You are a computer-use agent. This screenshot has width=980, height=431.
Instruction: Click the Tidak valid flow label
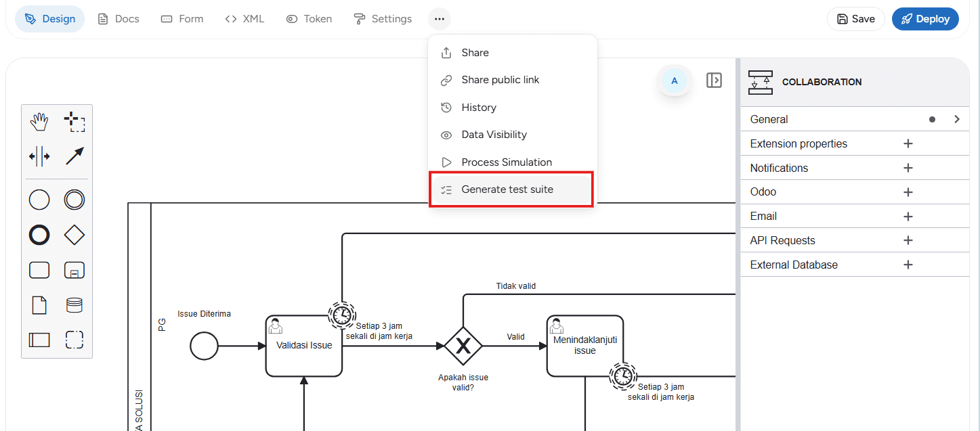pyautogui.click(x=515, y=286)
